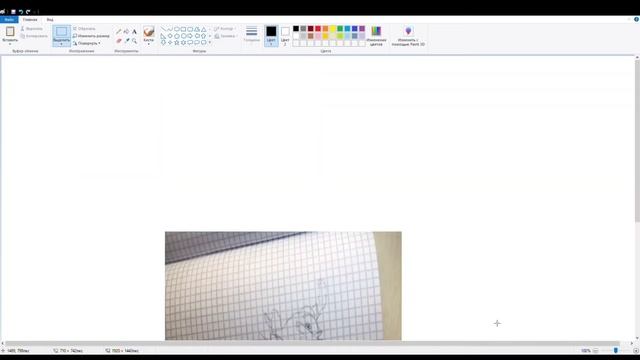Open the shape Fill dropdown
Screen dimensions: 640x360
click(x=226, y=36)
